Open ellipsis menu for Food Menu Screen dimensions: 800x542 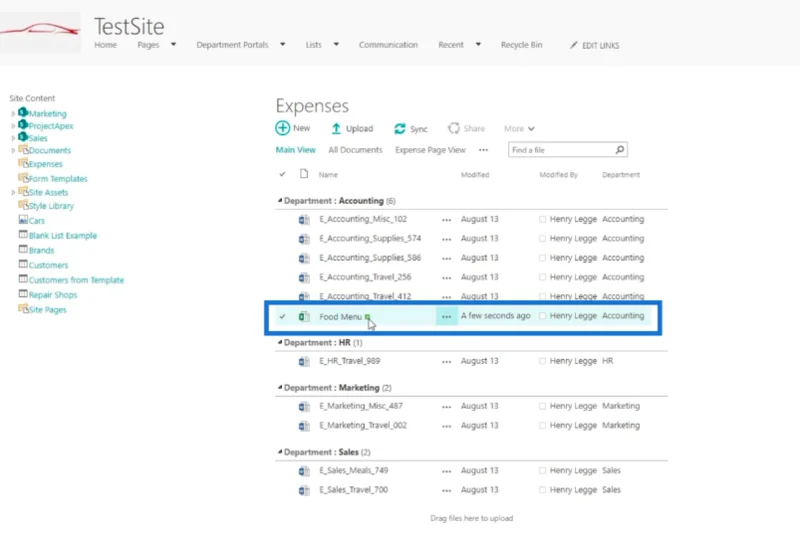pyautogui.click(x=446, y=316)
